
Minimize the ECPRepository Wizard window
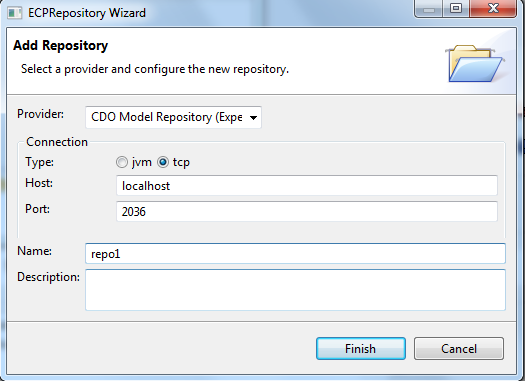(429, 9)
